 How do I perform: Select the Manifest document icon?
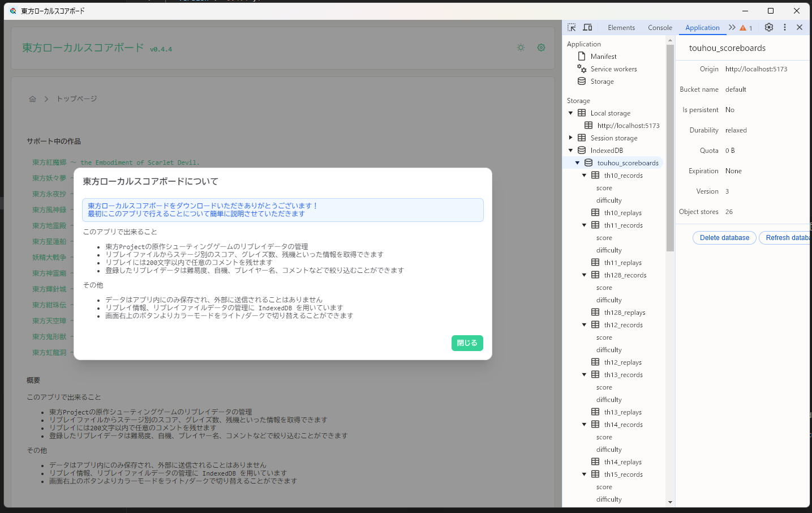[x=582, y=56]
